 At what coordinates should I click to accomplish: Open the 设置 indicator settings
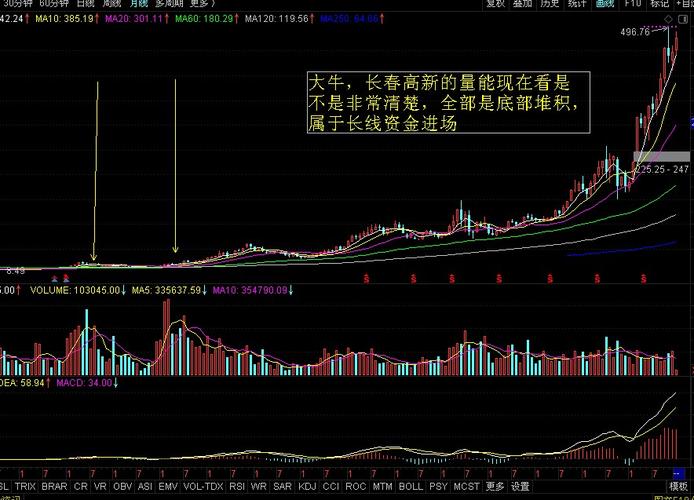[520, 487]
